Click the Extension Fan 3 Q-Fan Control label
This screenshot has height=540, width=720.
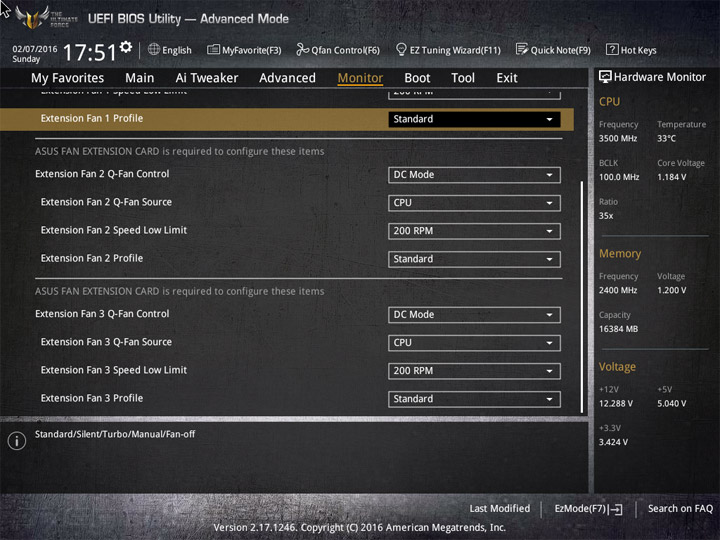(102, 314)
